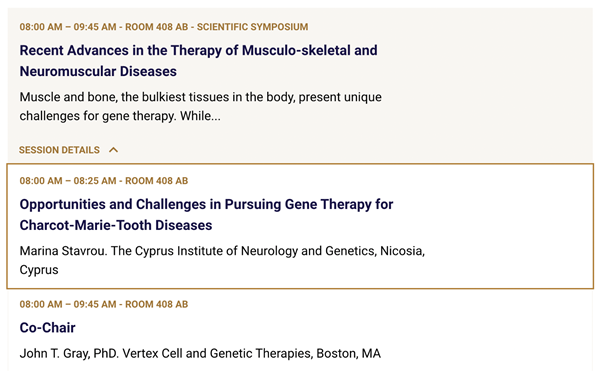
Task: Open Opportunities and Challenges Charcot-Marie-Tooth talk title
Action: [206, 215]
